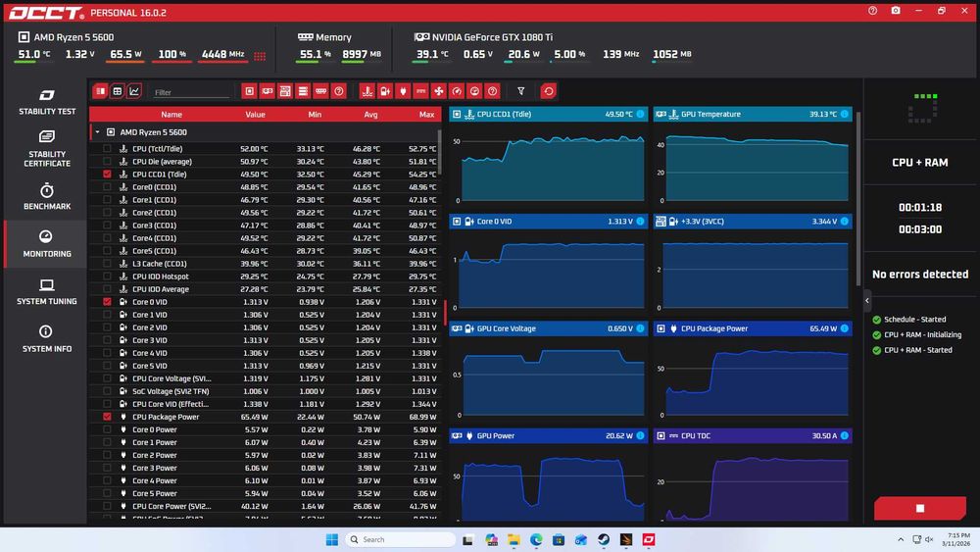Toggle the CPU hardware filter icon

click(x=249, y=91)
